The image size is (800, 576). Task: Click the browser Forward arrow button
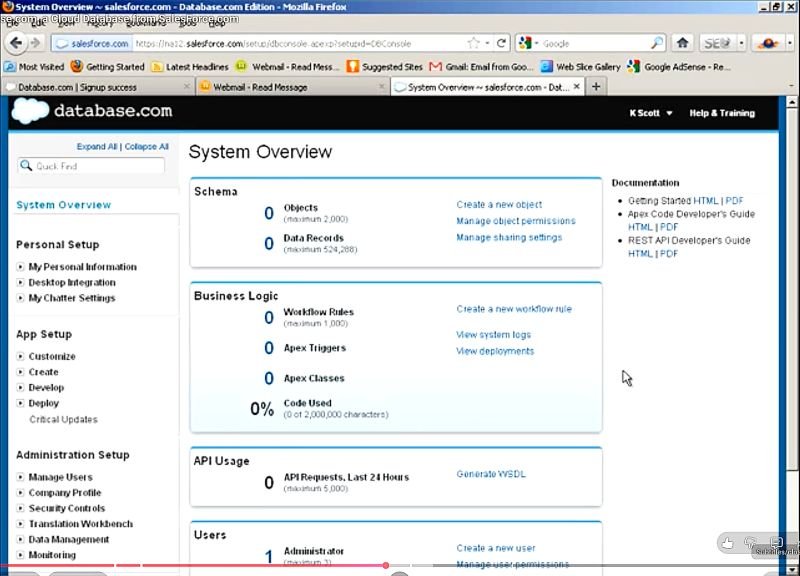(x=35, y=43)
